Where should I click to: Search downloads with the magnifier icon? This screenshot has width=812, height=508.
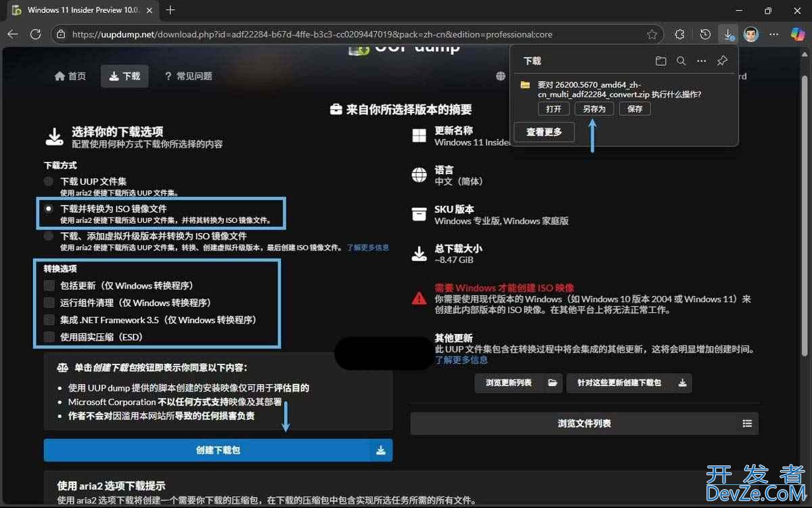tap(681, 61)
